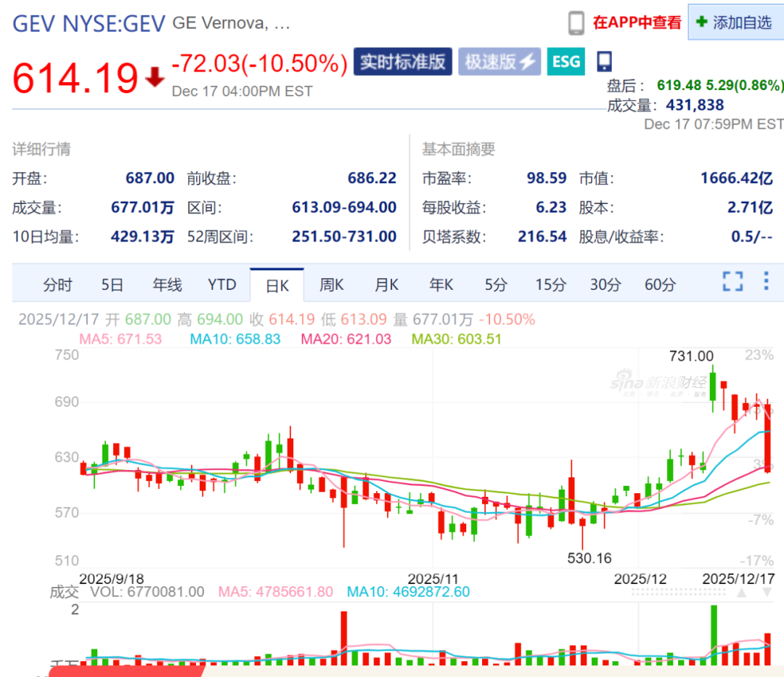Show the 60分 minute chart

[660, 285]
